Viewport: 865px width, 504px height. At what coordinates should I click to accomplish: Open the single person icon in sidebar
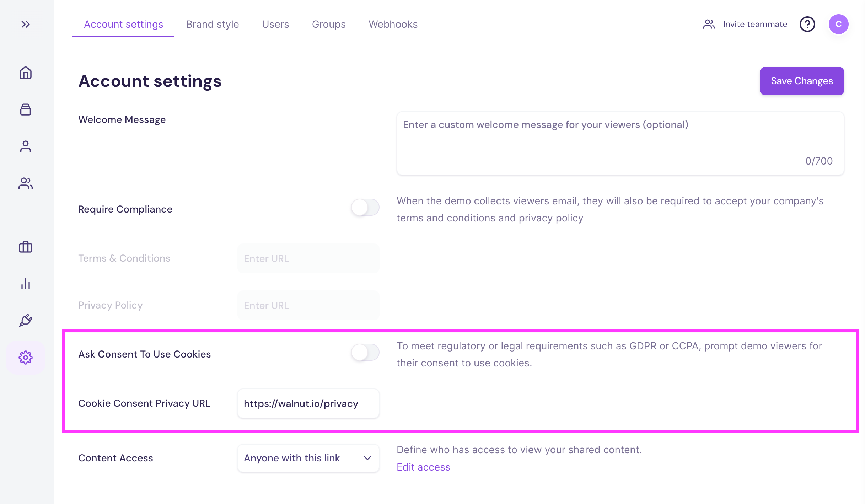pos(26,146)
